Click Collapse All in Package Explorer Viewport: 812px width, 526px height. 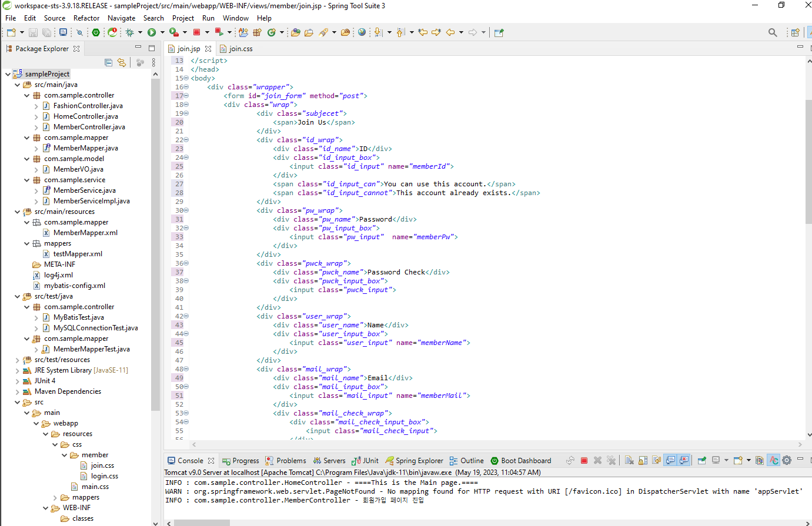[x=108, y=62]
